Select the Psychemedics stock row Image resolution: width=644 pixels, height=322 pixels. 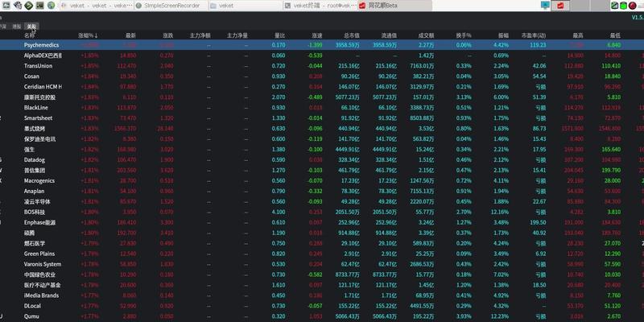point(322,45)
